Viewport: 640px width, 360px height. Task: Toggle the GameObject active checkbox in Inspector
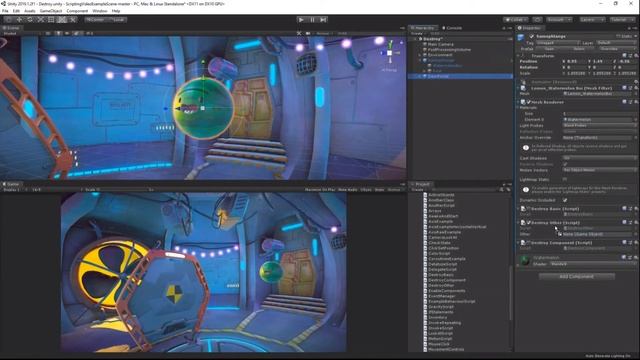(531, 36)
